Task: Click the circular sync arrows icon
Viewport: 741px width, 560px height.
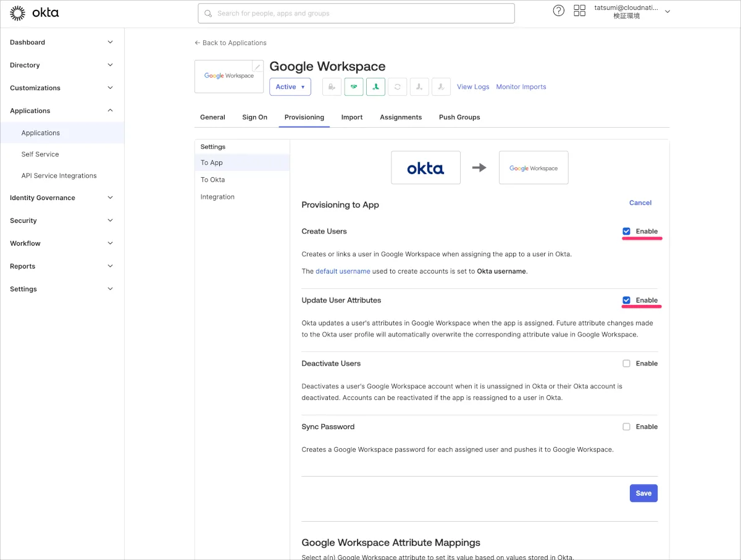Action: pos(397,87)
